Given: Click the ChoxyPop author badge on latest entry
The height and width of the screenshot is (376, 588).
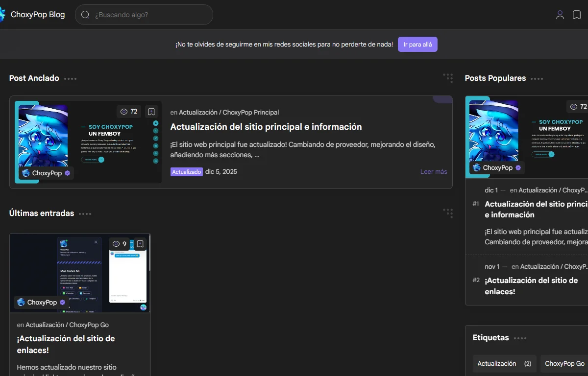Looking at the screenshot, I should 42,303.
